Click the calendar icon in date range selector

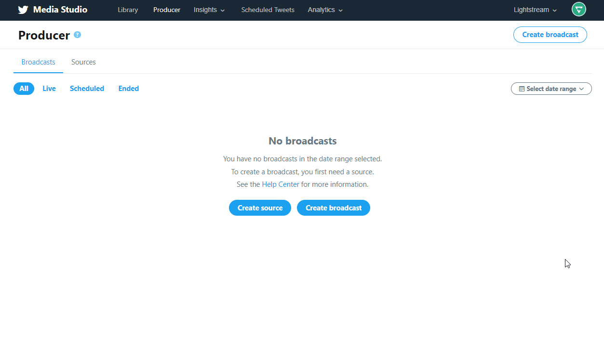[x=522, y=89]
